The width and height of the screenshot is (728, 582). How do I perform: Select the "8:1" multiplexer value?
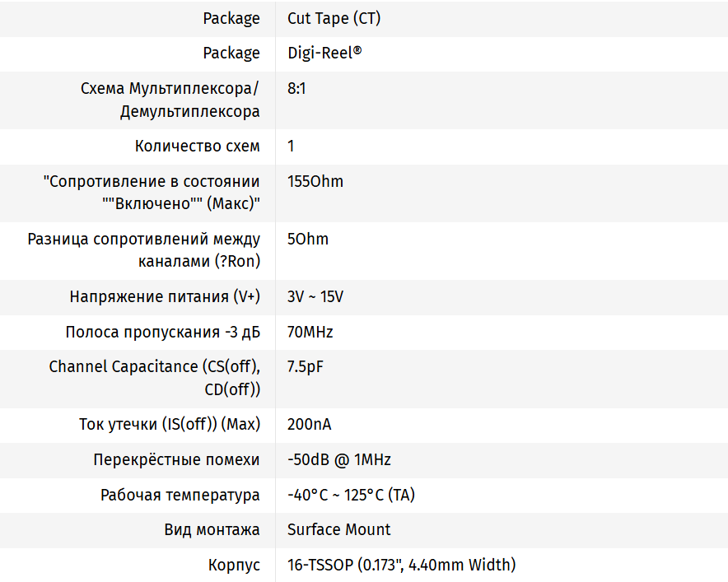click(x=296, y=88)
